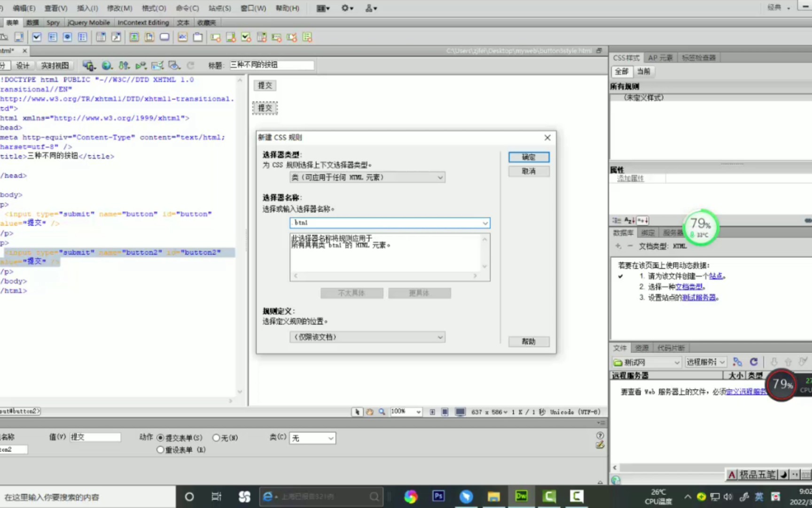The height and width of the screenshot is (508, 812).
Task: Insert a fieldset form element
Action: click(198, 37)
